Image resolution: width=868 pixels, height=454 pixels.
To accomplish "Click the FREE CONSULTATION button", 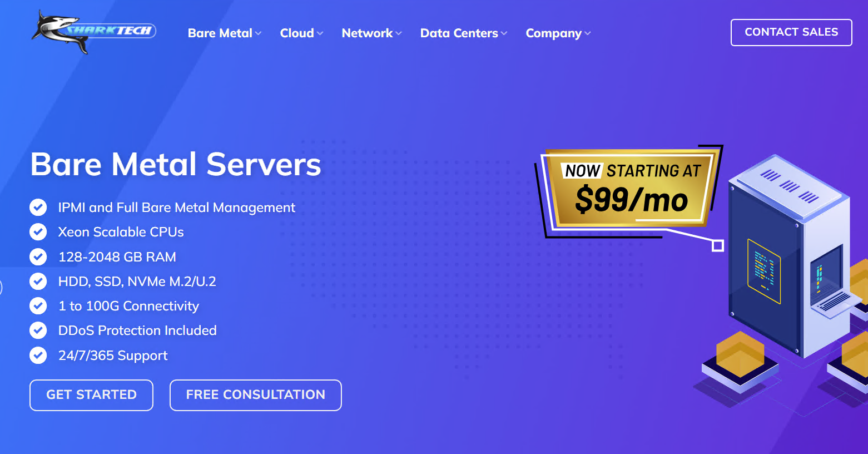I will click(256, 395).
